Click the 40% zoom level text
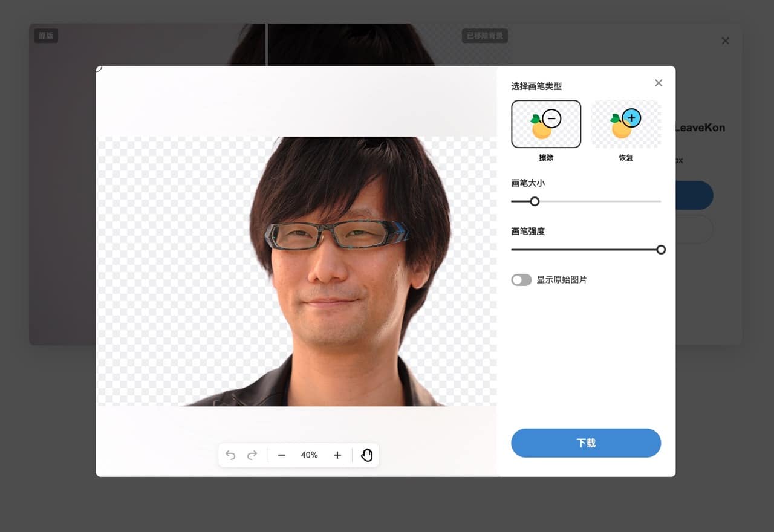The width and height of the screenshot is (774, 532). click(x=309, y=455)
